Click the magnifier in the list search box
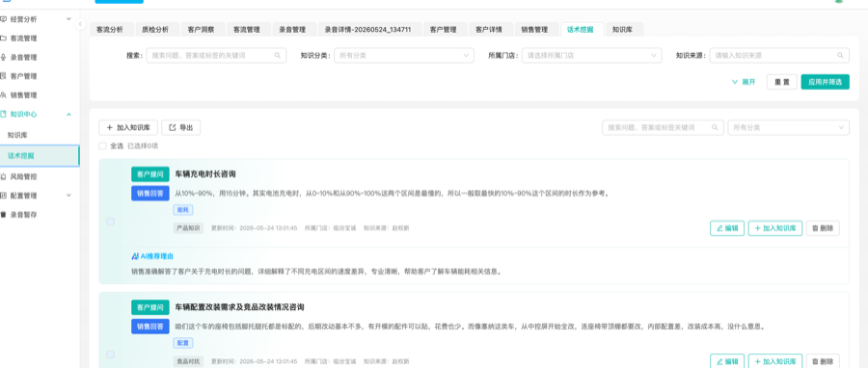The image size is (868, 368). coord(715,127)
